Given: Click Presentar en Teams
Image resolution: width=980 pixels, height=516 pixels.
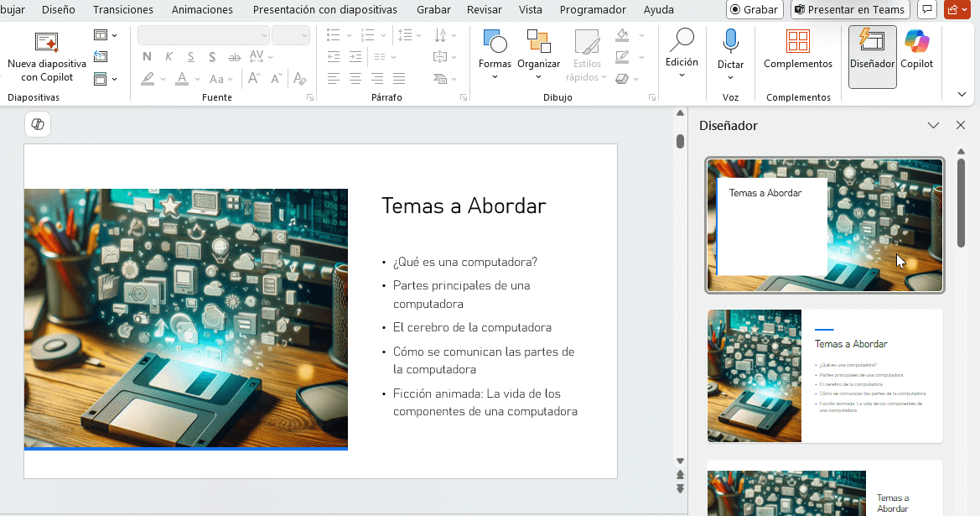Looking at the screenshot, I should [850, 10].
